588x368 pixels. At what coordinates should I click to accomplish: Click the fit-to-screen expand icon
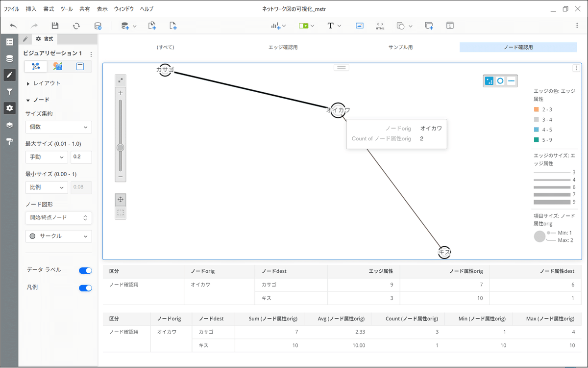[121, 80]
